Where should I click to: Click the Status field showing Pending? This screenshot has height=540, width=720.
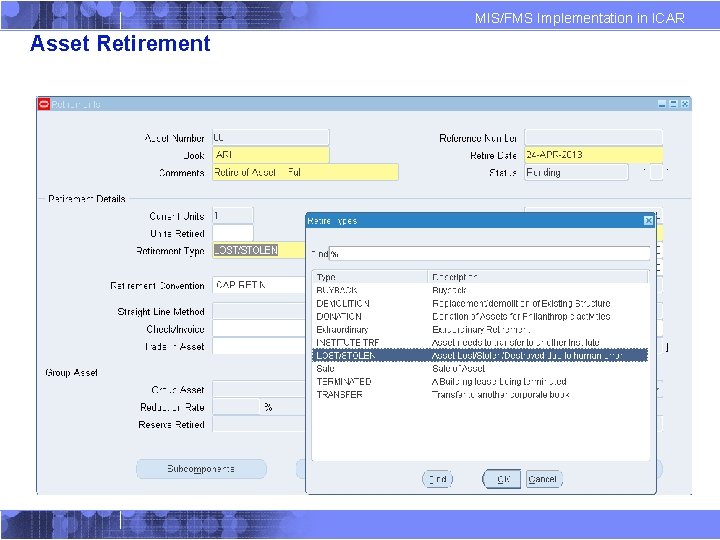576,172
